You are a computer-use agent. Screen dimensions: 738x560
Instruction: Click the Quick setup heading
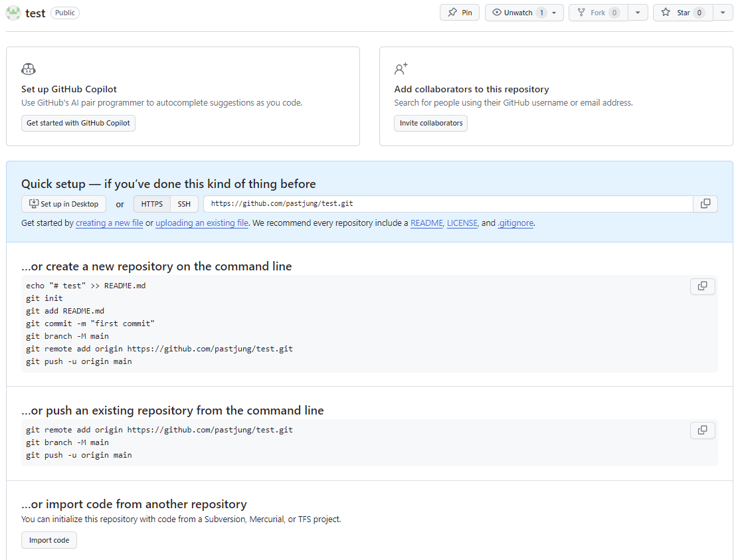pos(169,183)
